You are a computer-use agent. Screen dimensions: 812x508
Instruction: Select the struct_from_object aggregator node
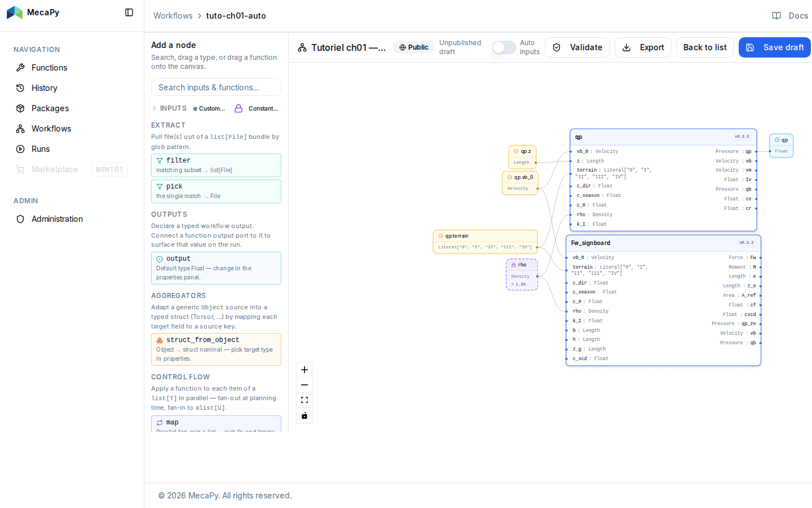216,349
